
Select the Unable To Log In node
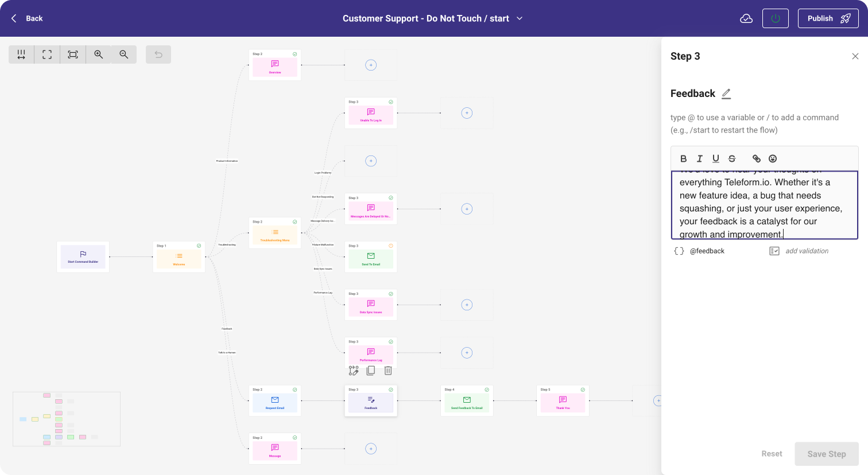(371, 113)
